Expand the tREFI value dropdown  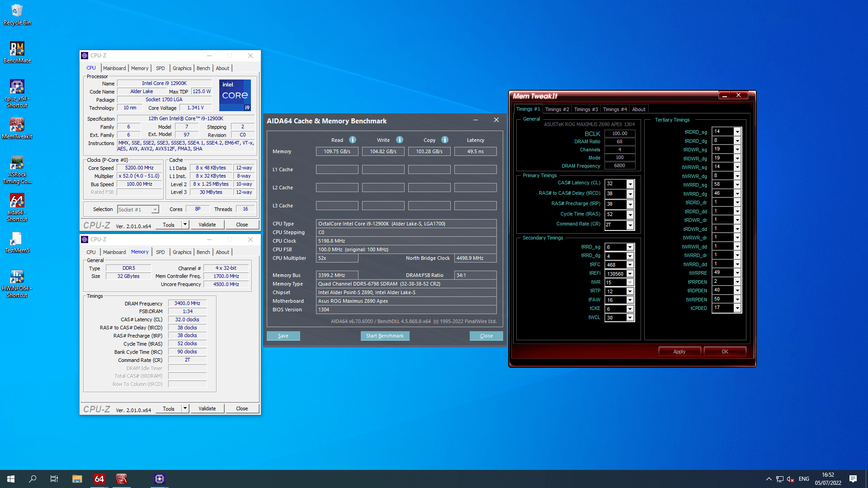(x=630, y=274)
